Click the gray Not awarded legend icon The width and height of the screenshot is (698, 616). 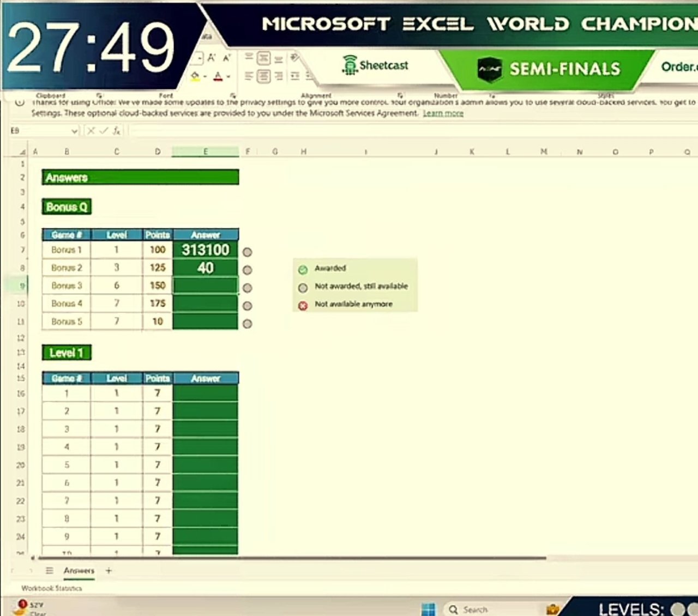[x=303, y=287]
